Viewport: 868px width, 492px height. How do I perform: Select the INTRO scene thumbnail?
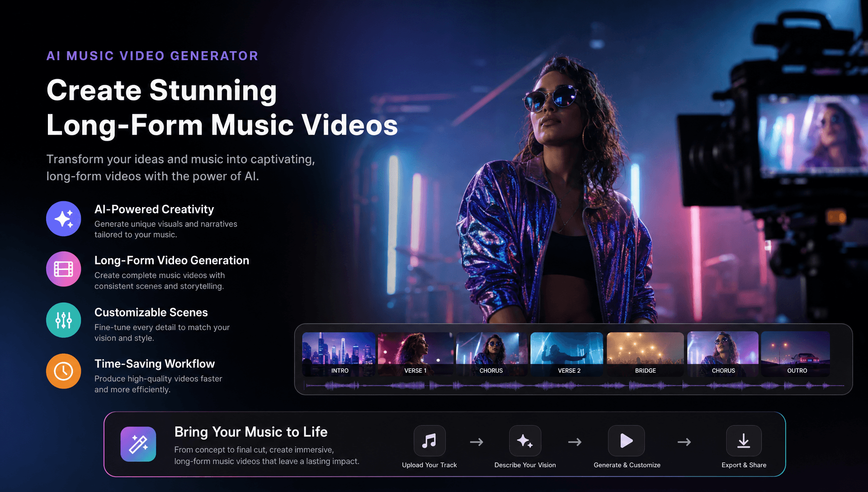coord(339,354)
